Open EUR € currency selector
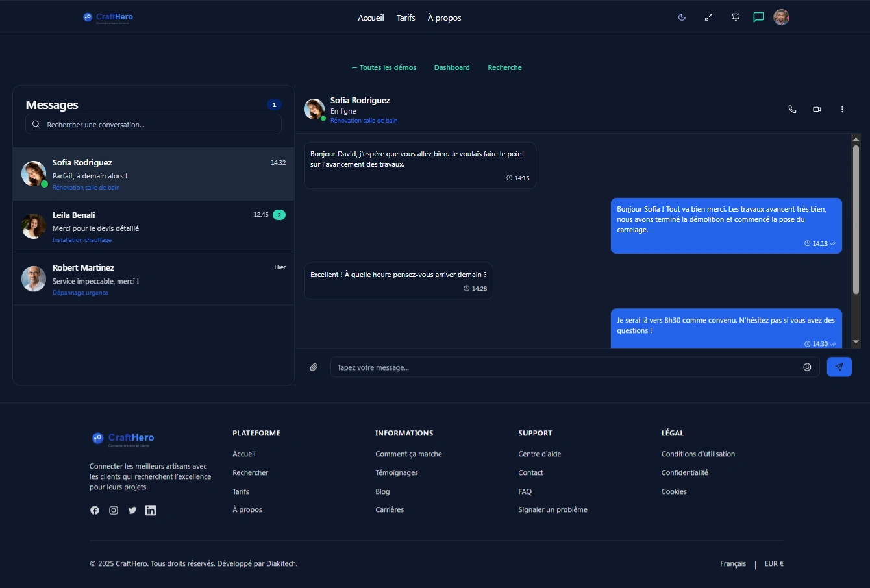 774,564
